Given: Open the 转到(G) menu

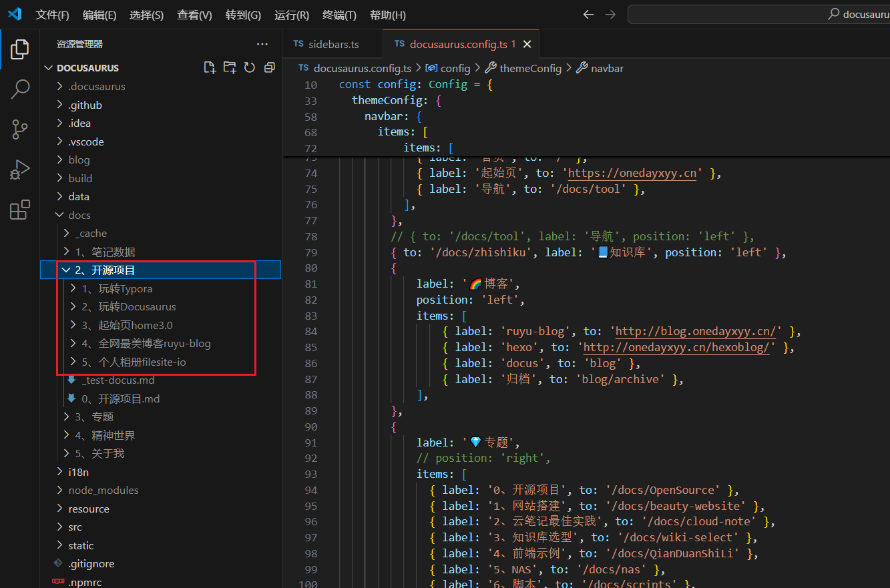Looking at the screenshot, I should tap(243, 15).
